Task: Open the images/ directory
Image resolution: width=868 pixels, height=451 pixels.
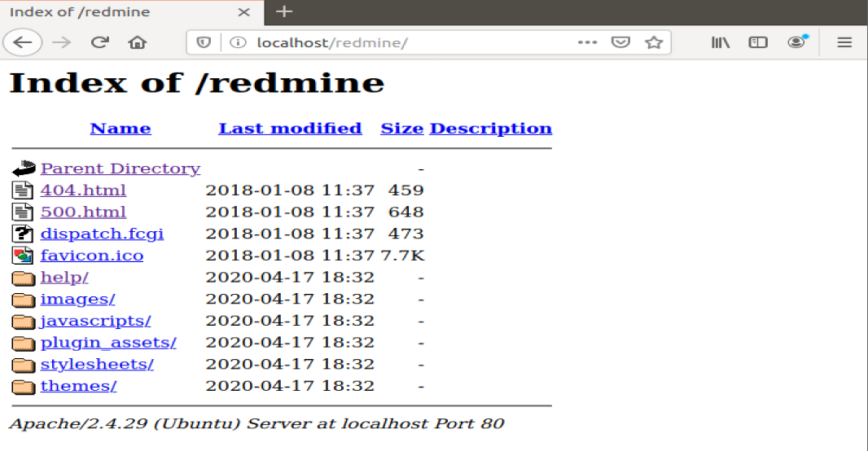Action: 77,300
